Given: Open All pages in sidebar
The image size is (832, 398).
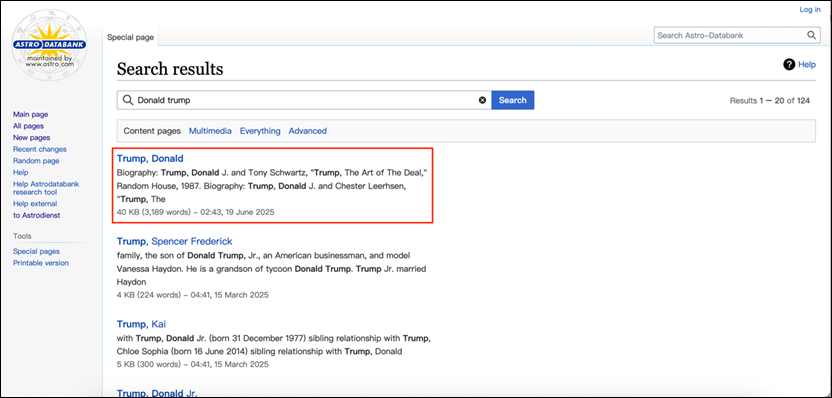Looking at the screenshot, I should tap(28, 126).
